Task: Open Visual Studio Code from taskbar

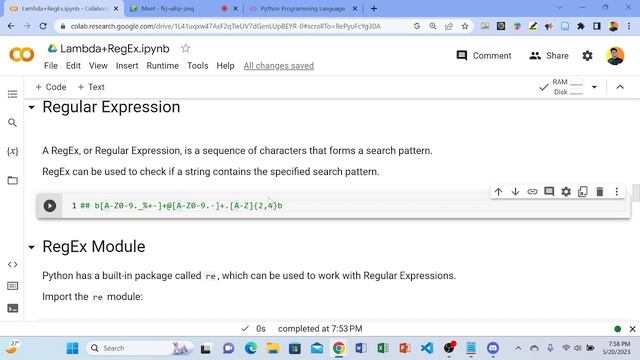Action: pos(427,348)
